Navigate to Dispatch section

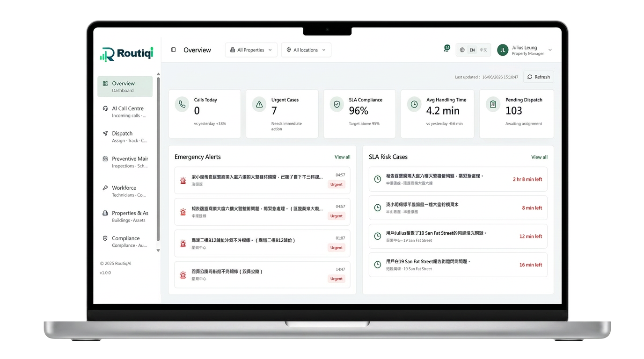(x=125, y=137)
